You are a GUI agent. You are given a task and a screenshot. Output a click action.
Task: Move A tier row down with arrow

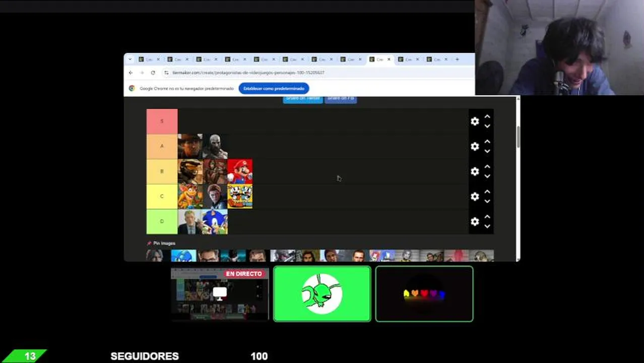487,151
